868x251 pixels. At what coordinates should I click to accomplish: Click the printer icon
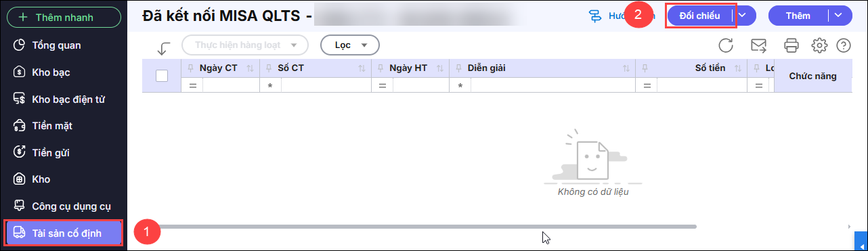[791, 45]
